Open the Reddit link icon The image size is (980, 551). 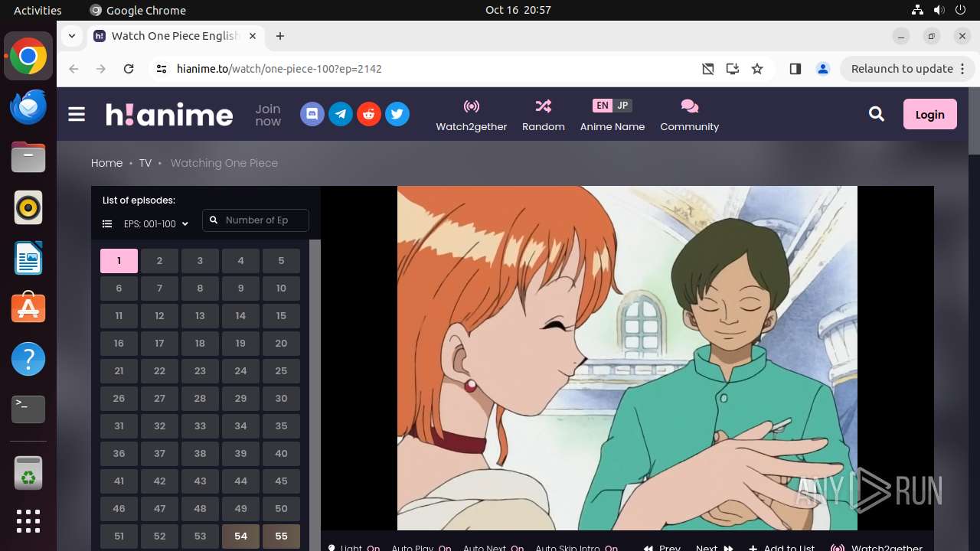[369, 115]
